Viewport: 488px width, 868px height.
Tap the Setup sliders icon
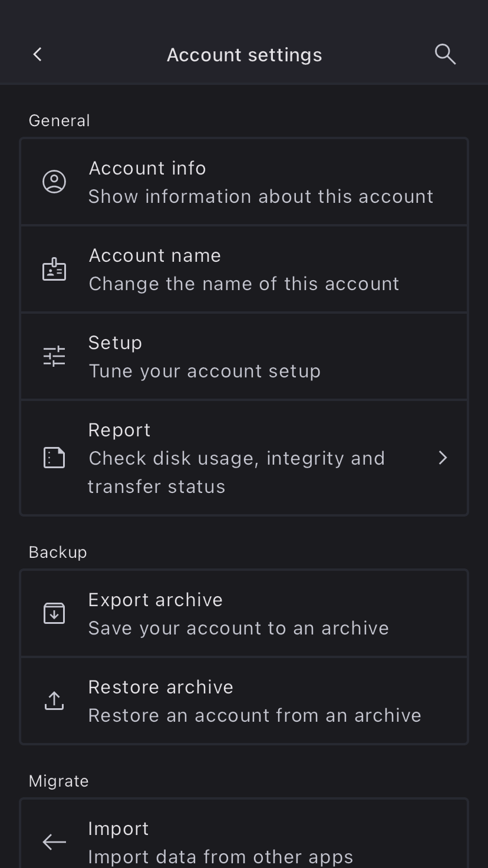tap(54, 356)
